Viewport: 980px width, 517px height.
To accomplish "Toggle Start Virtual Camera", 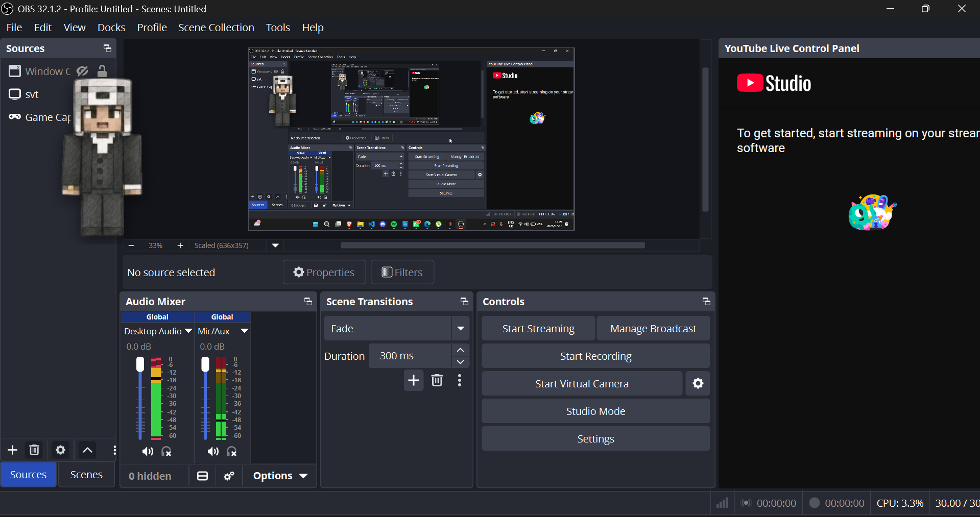I will (582, 384).
